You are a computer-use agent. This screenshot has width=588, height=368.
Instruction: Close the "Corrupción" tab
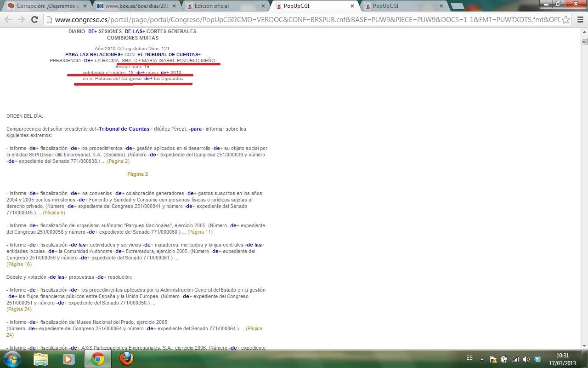click(x=85, y=6)
